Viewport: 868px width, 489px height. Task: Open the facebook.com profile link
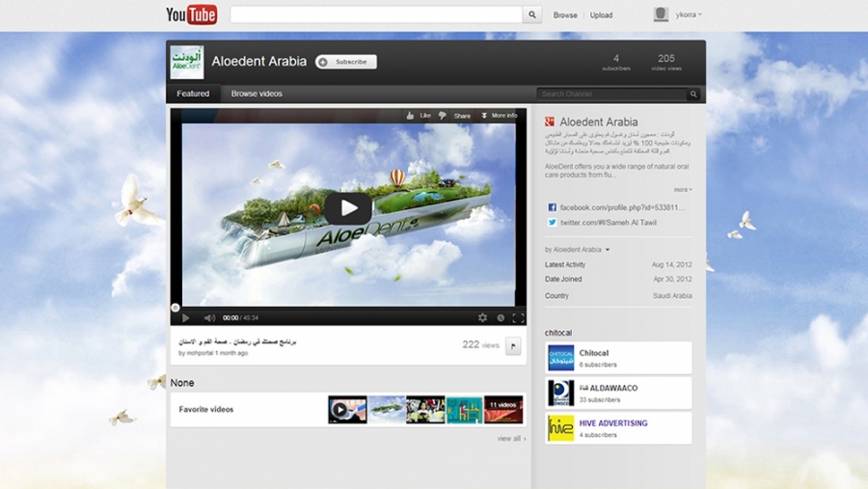point(622,207)
